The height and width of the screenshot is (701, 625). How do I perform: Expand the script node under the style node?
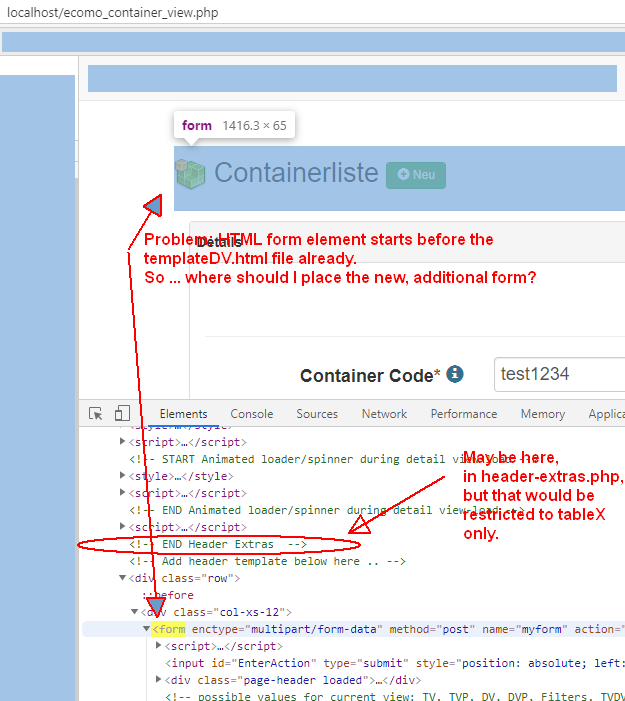(x=122, y=493)
